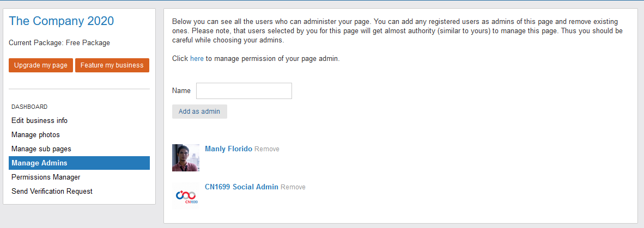Click the DASHBOARD section heading

tap(29, 107)
